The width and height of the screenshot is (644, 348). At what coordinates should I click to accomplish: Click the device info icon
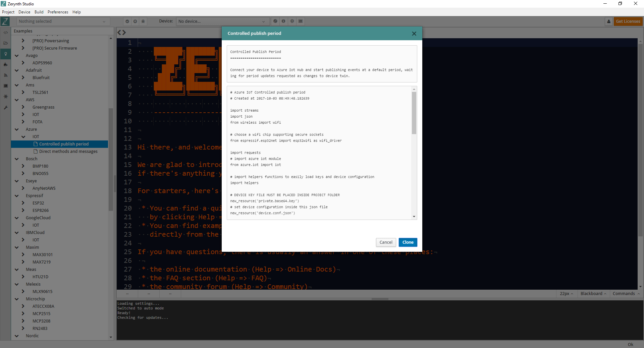283,21
